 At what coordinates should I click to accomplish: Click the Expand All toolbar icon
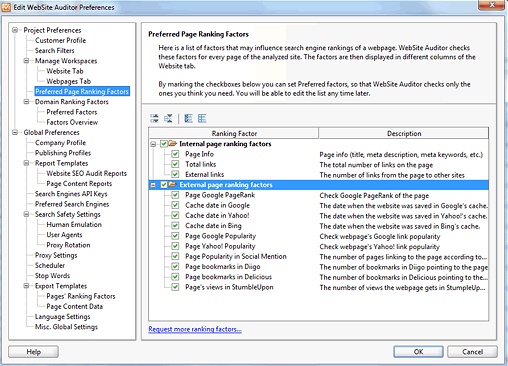(154, 118)
